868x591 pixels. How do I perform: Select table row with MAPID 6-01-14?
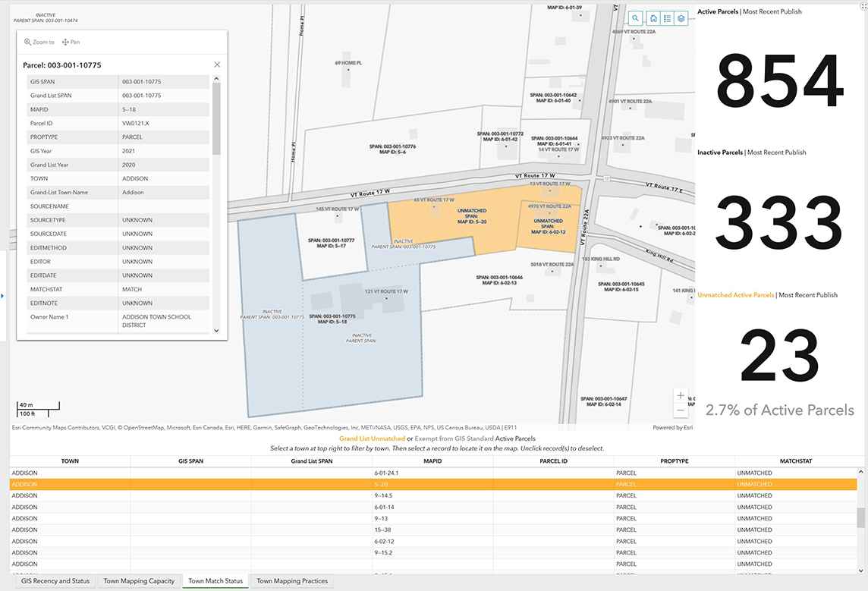click(x=433, y=507)
